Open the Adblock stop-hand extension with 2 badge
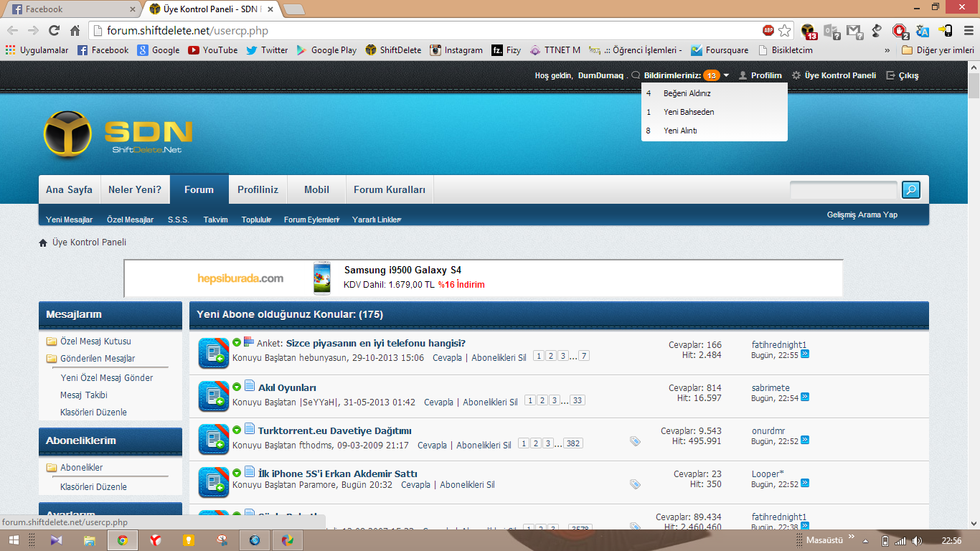 point(900,31)
